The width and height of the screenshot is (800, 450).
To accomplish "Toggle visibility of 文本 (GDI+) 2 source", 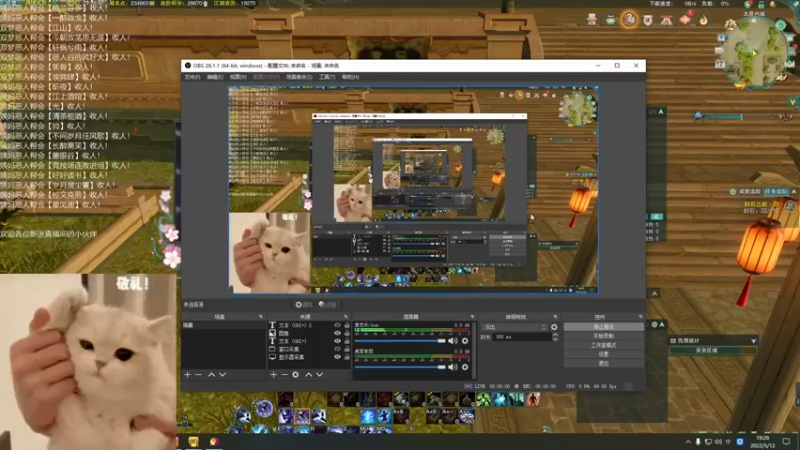I will click(x=337, y=325).
